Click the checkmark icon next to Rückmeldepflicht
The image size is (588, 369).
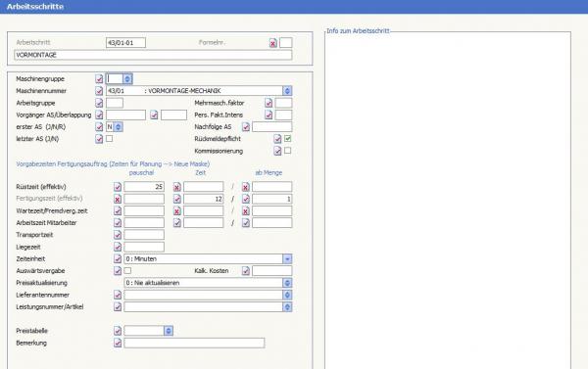tap(277, 139)
